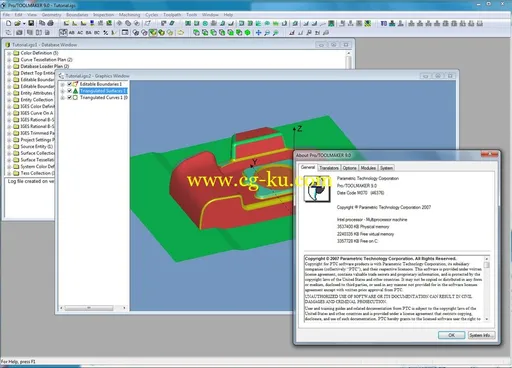The height and width of the screenshot is (368, 512).
Task: Click the Editable Boundaries item icon
Action: 75,84
